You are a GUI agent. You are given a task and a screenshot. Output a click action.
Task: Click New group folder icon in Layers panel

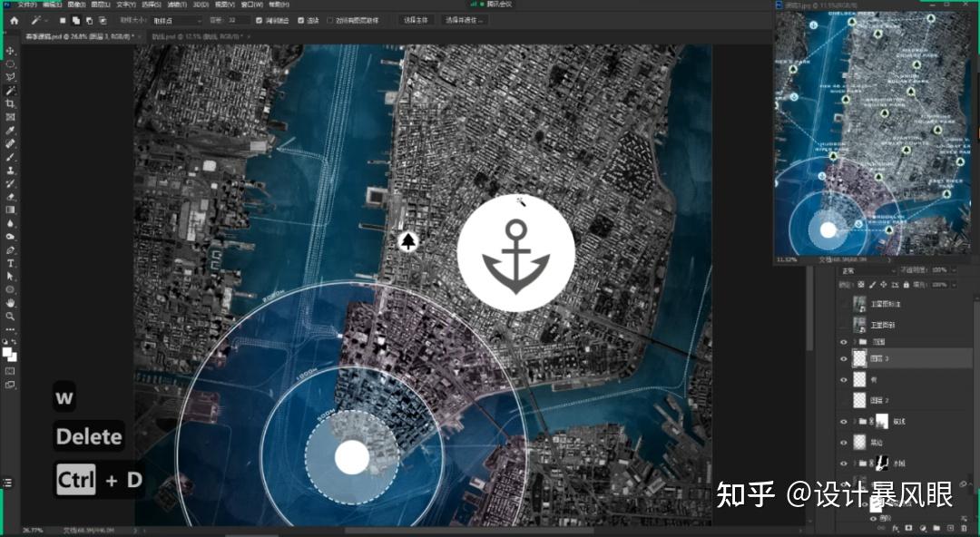(936, 529)
